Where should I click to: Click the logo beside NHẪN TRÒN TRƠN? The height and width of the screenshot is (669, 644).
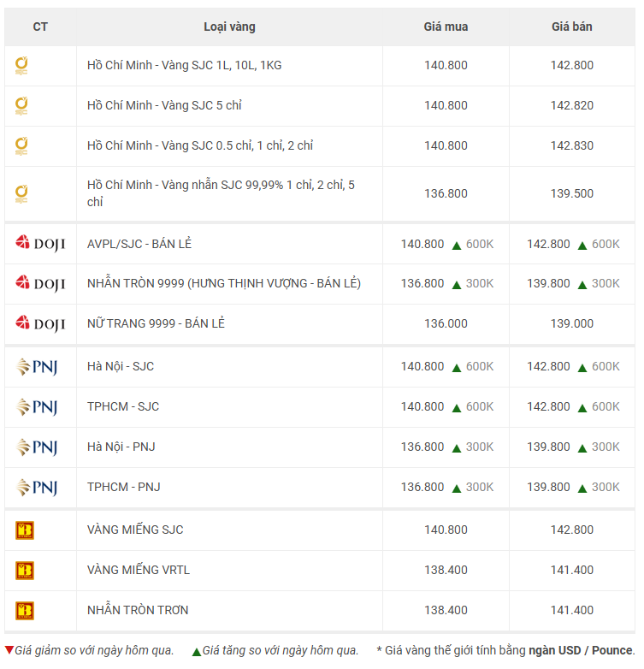25,611
